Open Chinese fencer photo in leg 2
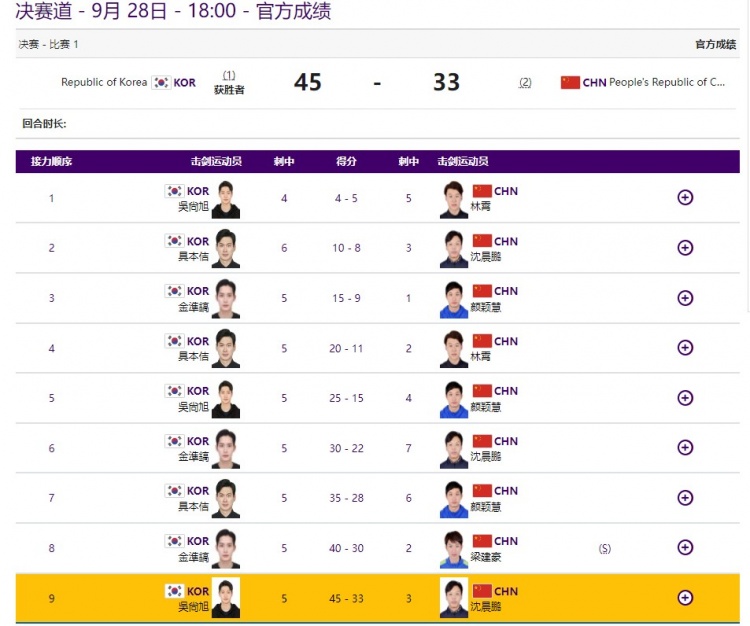 [x=453, y=249]
